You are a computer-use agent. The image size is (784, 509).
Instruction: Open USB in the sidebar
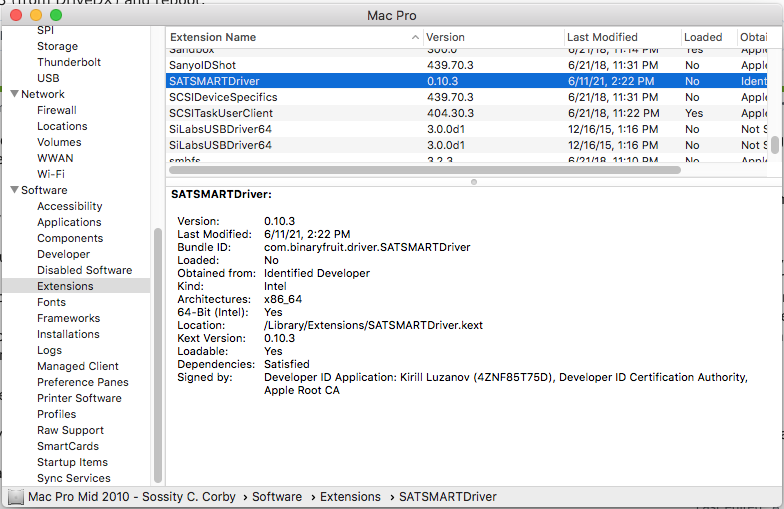point(48,78)
